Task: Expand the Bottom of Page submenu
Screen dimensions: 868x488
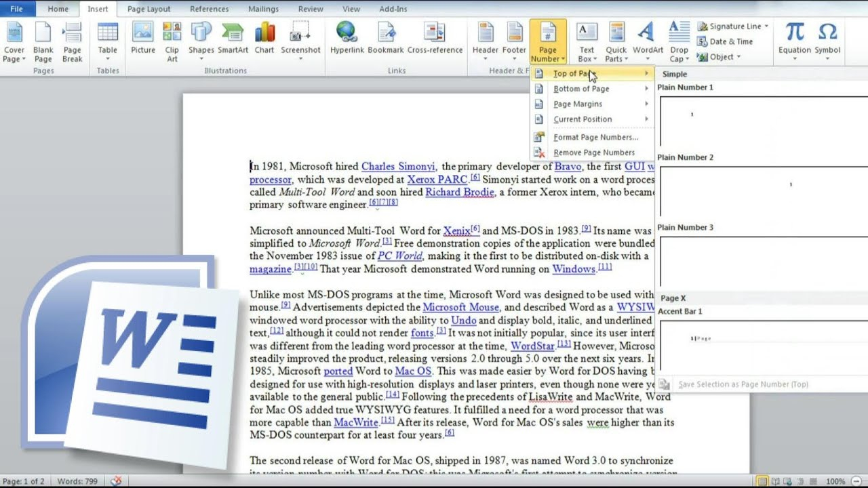Action: pyautogui.click(x=591, y=89)
